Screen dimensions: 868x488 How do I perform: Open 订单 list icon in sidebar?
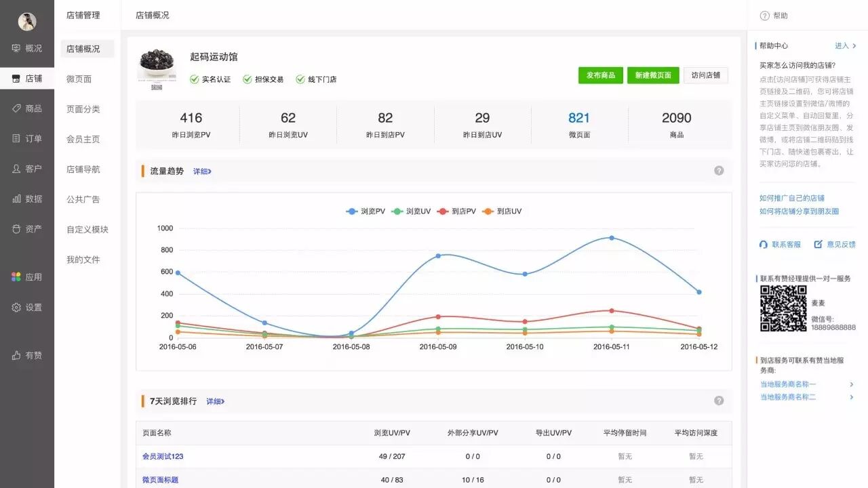coord(16,138)
